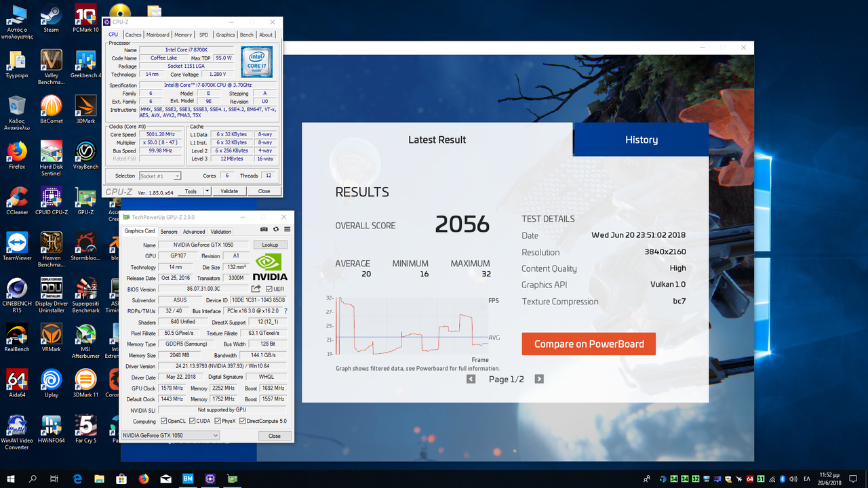Open RealBench from the desktop
Screen dimensions: 868x488
(x=17, y=338)
